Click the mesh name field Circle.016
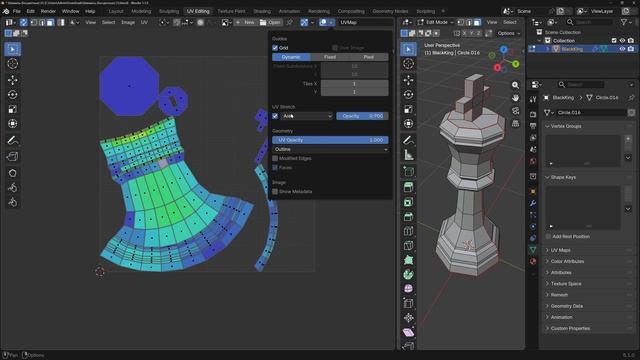 [x=591, y=112]
